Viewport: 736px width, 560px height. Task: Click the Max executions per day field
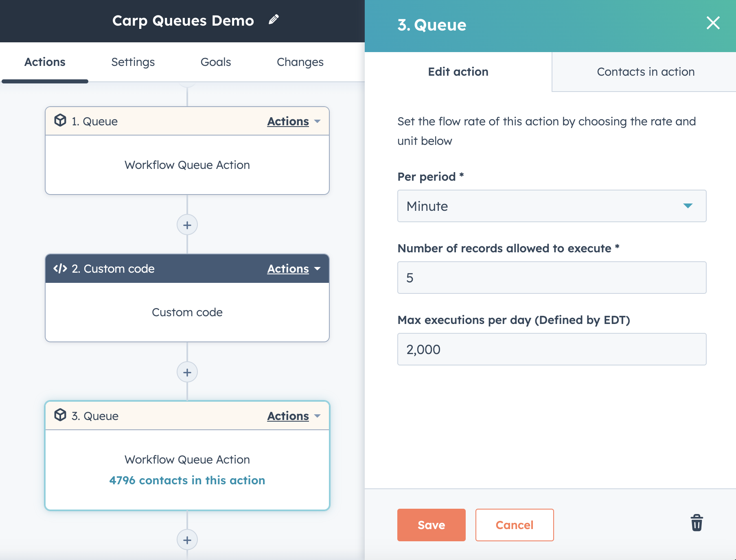[552, 349]
